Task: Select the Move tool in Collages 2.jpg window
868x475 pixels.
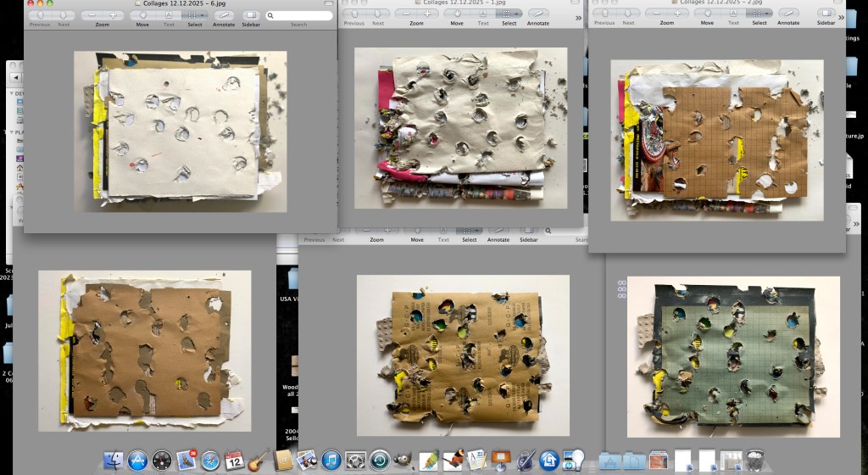Action: [x=706, y=14]
